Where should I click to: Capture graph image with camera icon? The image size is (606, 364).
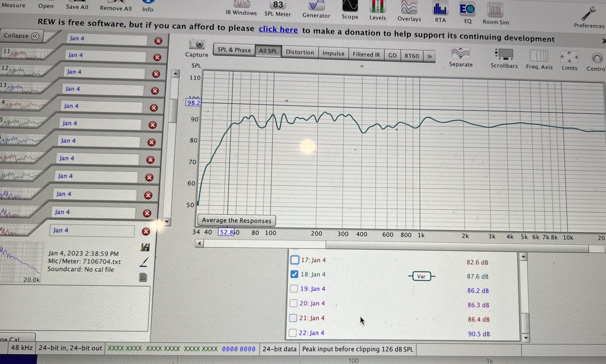pos(197,49)
